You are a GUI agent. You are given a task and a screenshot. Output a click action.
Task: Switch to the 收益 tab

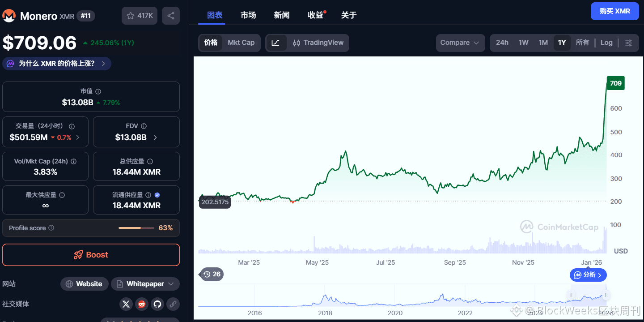click(x=315, y=15)
